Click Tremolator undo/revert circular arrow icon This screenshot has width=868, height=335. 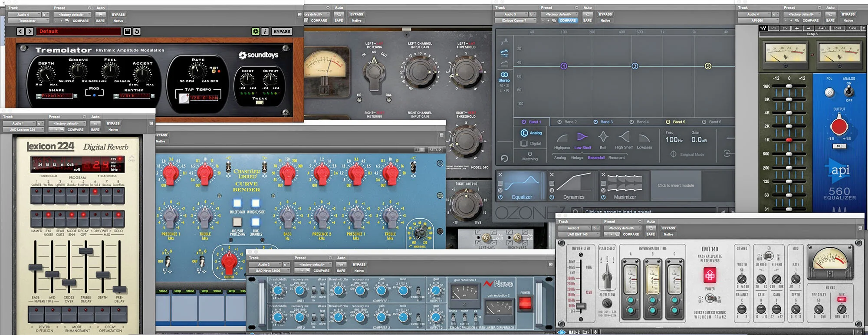137,31
